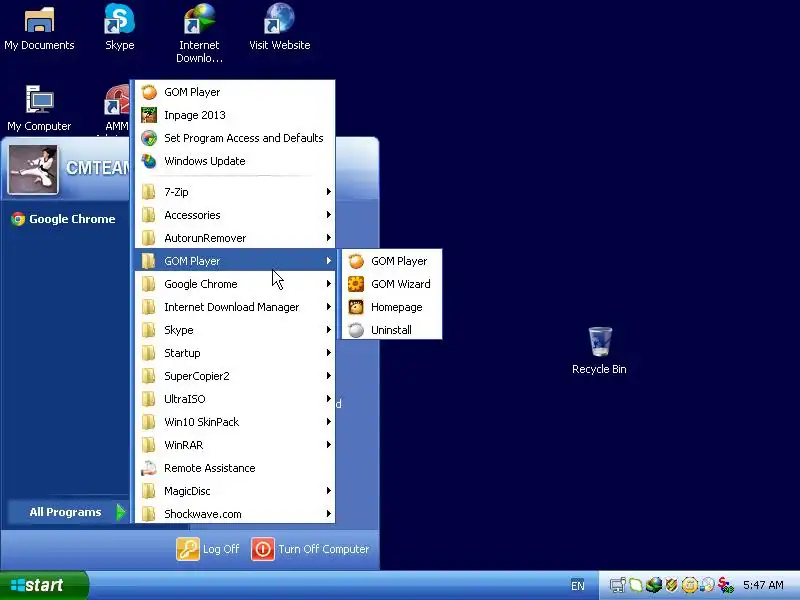
Task: Open the GOM Homepage submenu entry
Action: pos(391,307)
